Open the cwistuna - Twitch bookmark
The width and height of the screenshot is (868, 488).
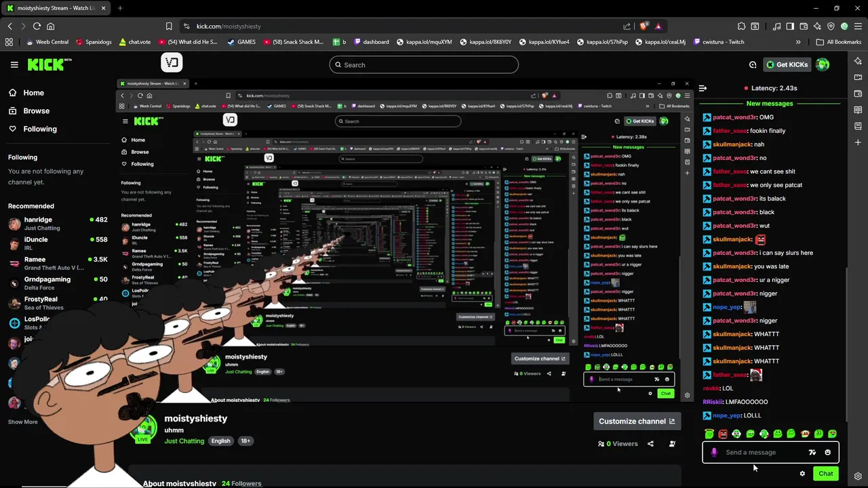[x=717, y=42]
